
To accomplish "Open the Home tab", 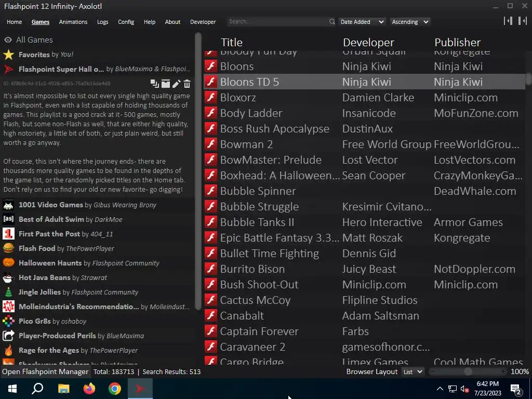I will [x=14, y=22].
